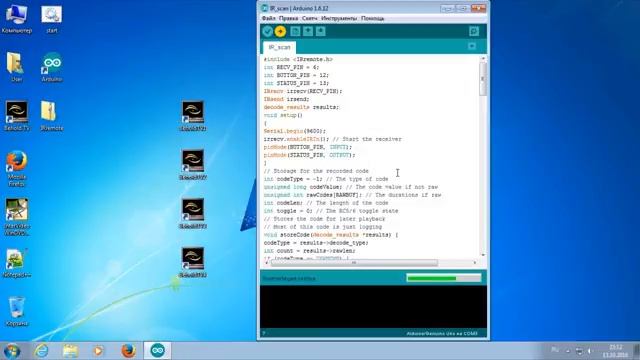This screenshot has width=640, height=360.
Task: Click the horizontal scroll-left arrow
Action: click(267, 263)
